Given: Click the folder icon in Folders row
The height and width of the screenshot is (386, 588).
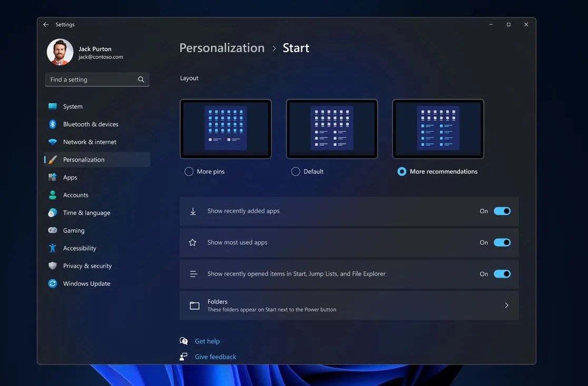Looking at the screenshot, I should click(194, 305).
